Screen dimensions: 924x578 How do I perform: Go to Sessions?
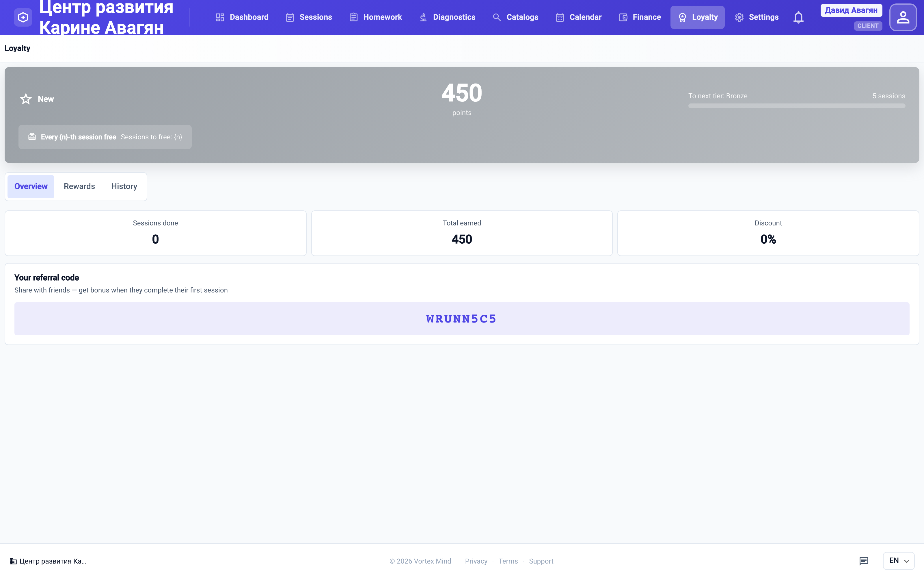309,17
